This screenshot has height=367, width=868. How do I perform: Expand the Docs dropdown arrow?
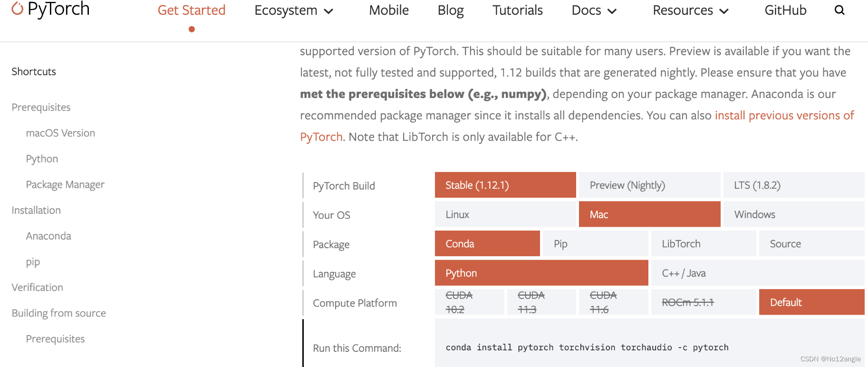pos(612,11)
